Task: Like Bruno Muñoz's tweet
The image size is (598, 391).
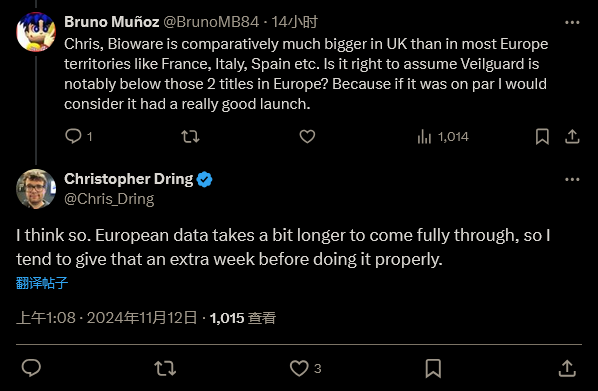Action: tap(307, 136)
